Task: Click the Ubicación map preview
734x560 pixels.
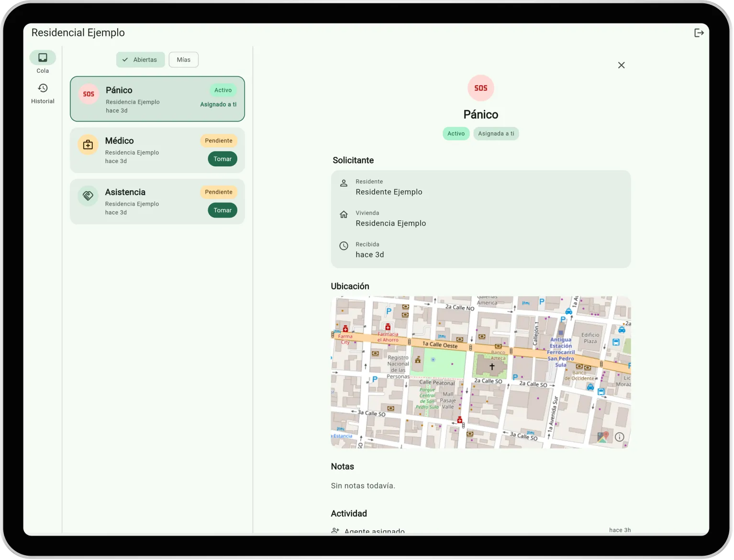Action: pos(481,372)
